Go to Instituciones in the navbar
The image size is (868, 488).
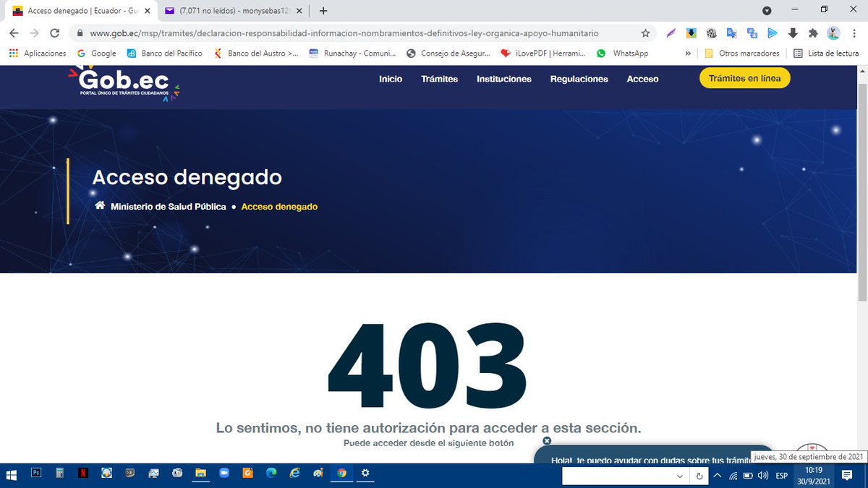click(x=504, y=79)
